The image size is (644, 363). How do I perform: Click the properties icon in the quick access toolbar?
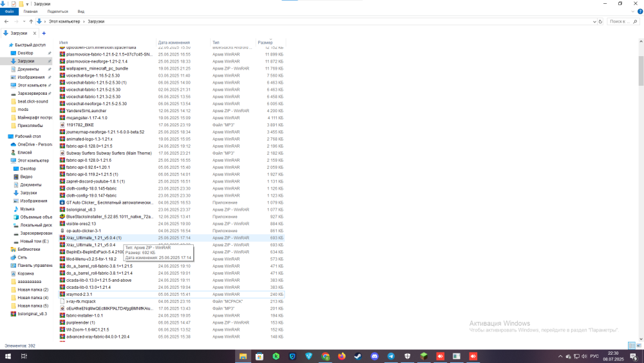(14, 4)
